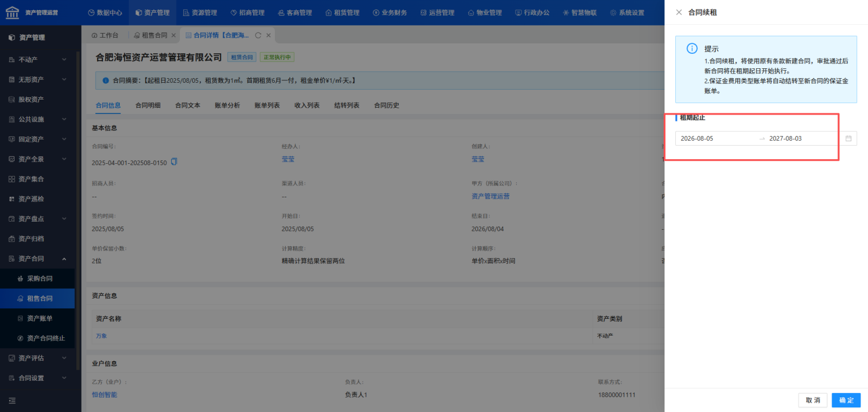Viewport: 868px width, 412px height.
Task: Click the 租赁合同 tag next to the company name
Action: click(x=242, y=57)
